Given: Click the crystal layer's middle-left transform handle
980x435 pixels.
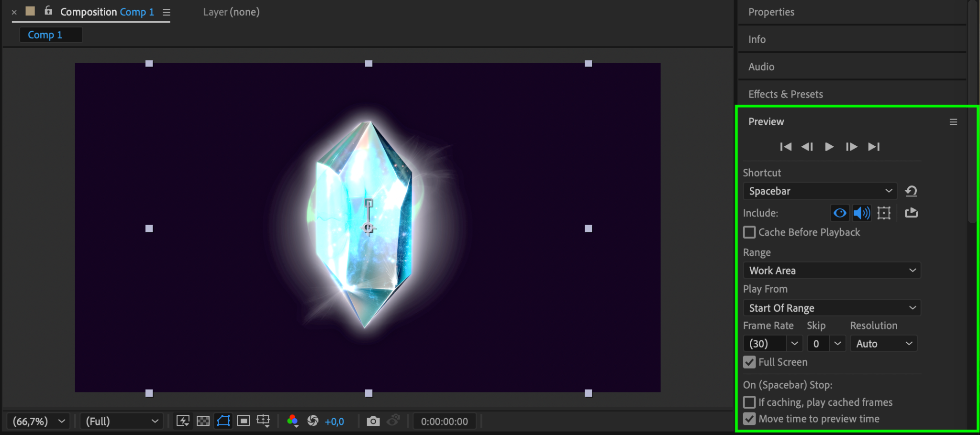Looking at the screenshot, I should pyautogui.click(x=149, y=228).
